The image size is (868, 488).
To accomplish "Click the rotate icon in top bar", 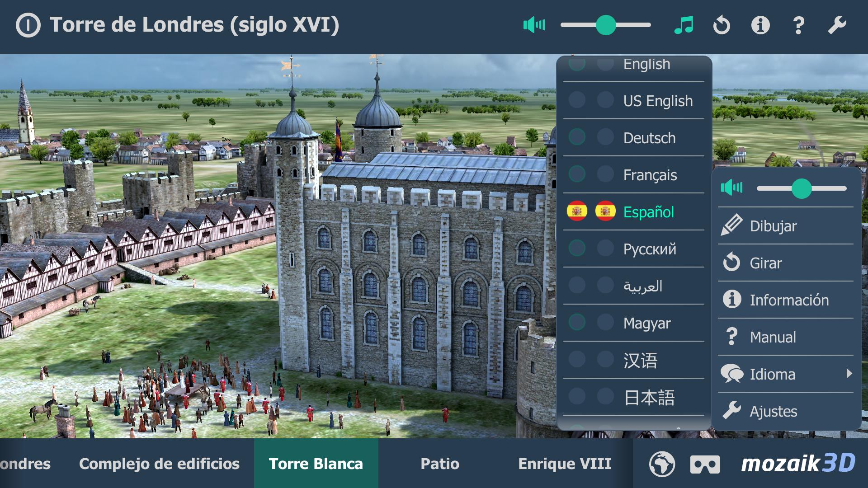I will (722, 25).
